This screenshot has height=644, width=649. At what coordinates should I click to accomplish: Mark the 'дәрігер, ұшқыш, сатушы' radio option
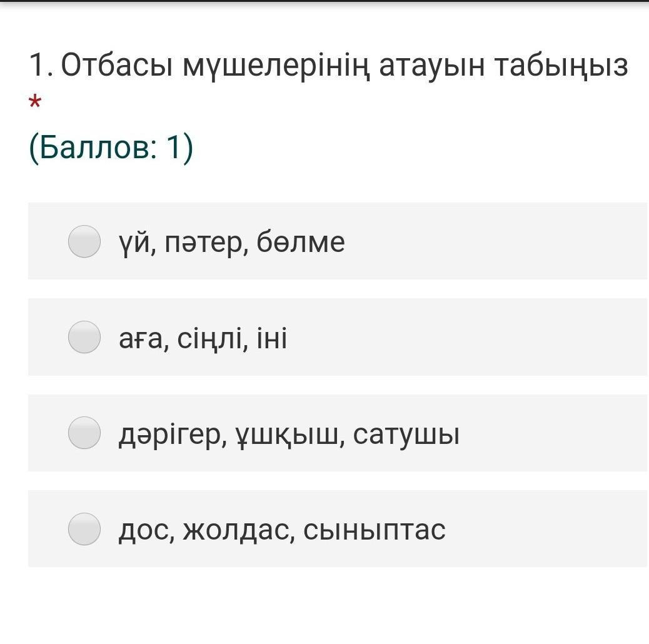point(84,433)
